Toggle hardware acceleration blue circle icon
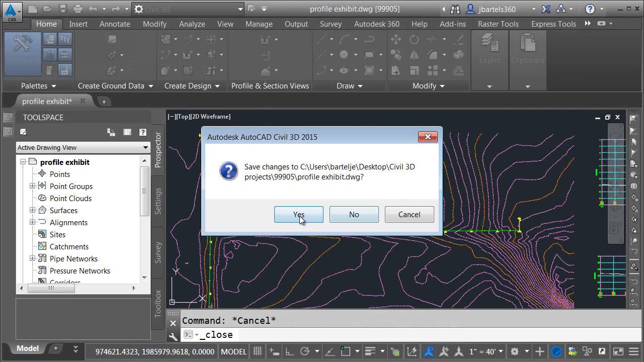This screenshot has width=644, height=362. pos(556,351)
